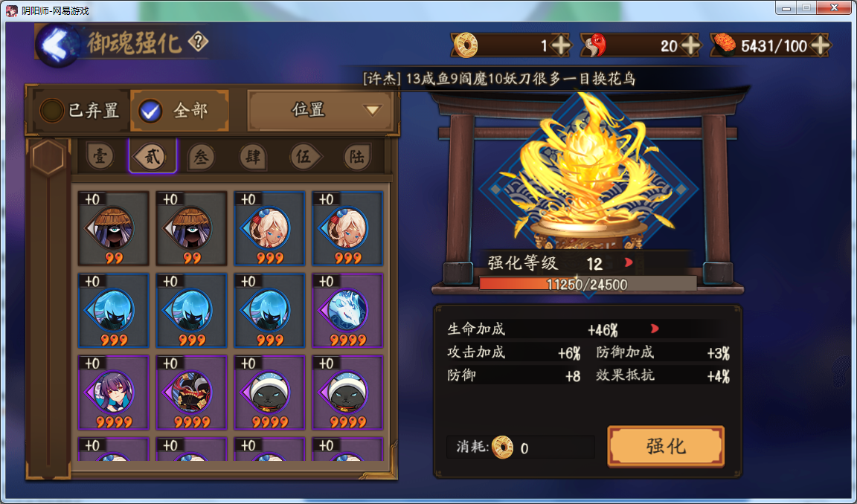857x504 pixels.
Task: Open the 位置 dropdown
Action: (x=321, y=110)
